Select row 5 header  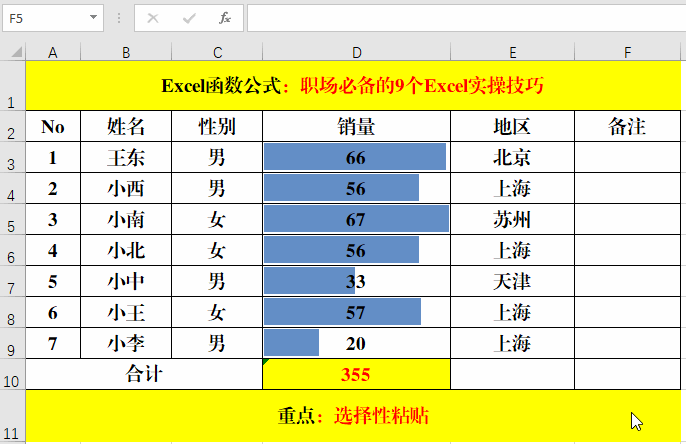coord(12,220)
